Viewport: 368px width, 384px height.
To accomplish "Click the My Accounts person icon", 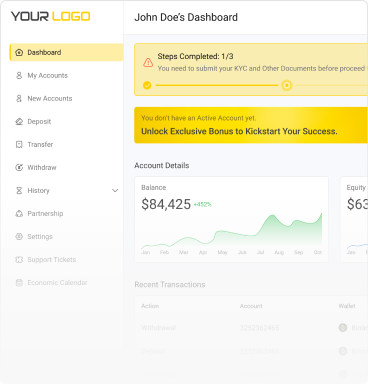I will point(19,75).
